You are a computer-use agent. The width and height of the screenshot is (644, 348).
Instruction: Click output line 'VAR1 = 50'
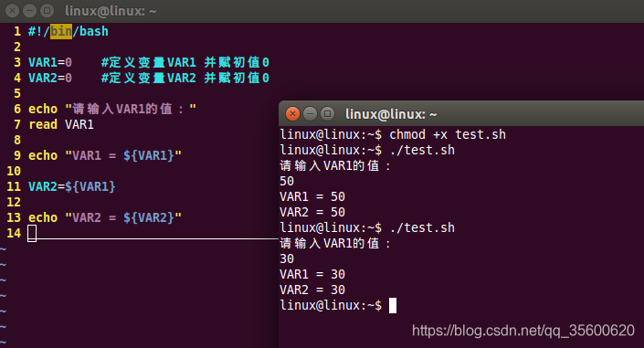tap(312, 196)
